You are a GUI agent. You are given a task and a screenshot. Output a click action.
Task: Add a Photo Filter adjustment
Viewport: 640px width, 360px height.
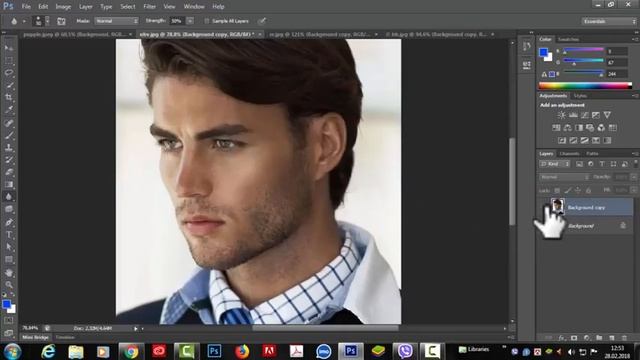[590, 128]
